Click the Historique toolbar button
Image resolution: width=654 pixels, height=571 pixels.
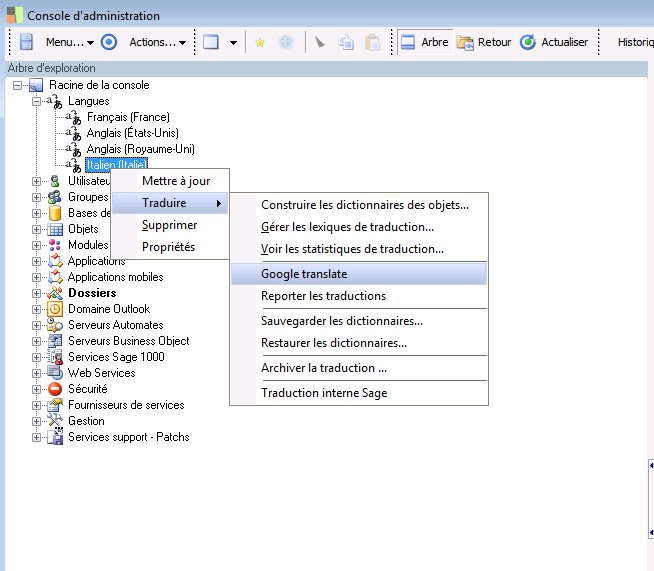pyautogui.click(x=635, y=42)
